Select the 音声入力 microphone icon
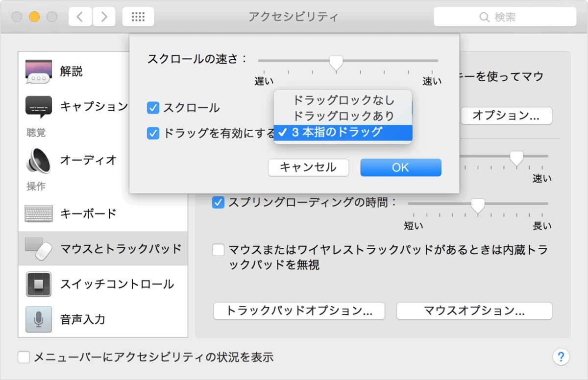The image size is (588, 380). tap(39, 319)
